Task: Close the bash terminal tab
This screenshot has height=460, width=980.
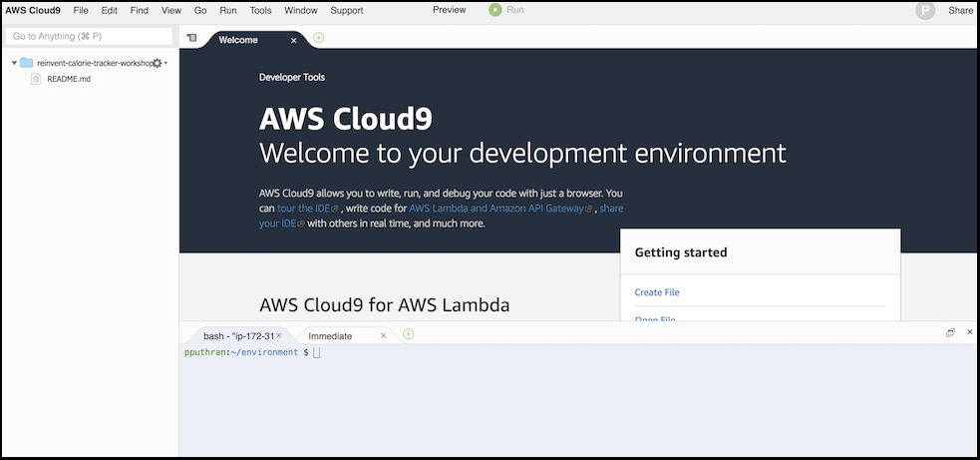Action: pos(279,336)
